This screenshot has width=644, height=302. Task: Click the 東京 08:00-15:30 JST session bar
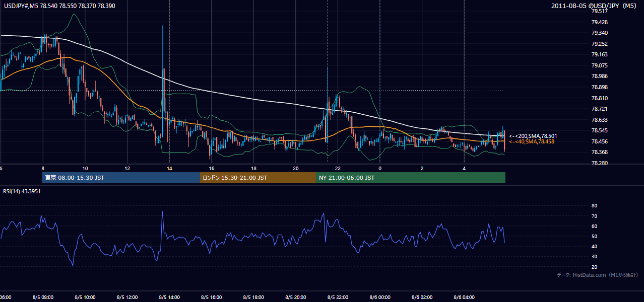pyautogui.click(x=121, y=178)
